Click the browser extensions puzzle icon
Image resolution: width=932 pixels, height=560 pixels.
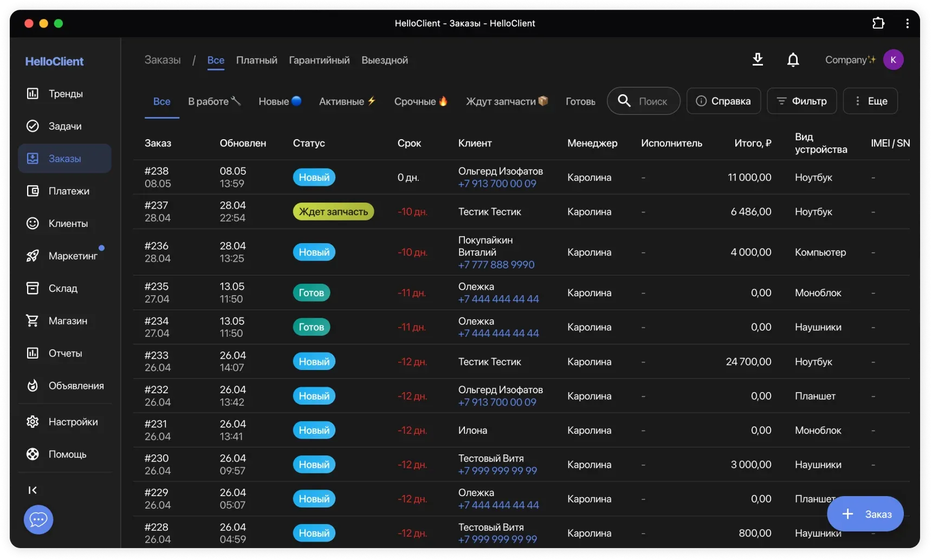click(x=878, y=23)
